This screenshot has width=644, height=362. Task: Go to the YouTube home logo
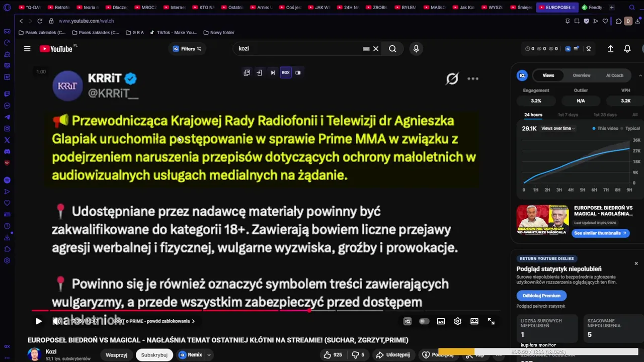click(56, 49)
